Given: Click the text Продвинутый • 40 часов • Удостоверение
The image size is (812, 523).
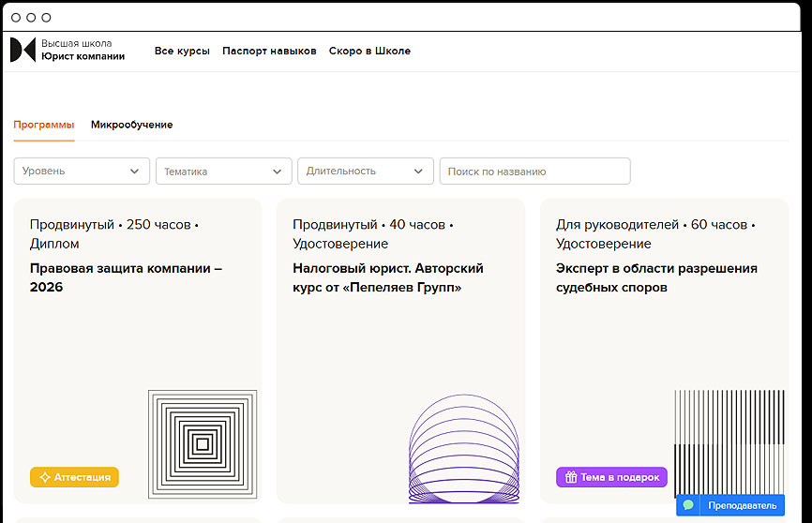Looking at the screenshot, I should click(373, 234).
